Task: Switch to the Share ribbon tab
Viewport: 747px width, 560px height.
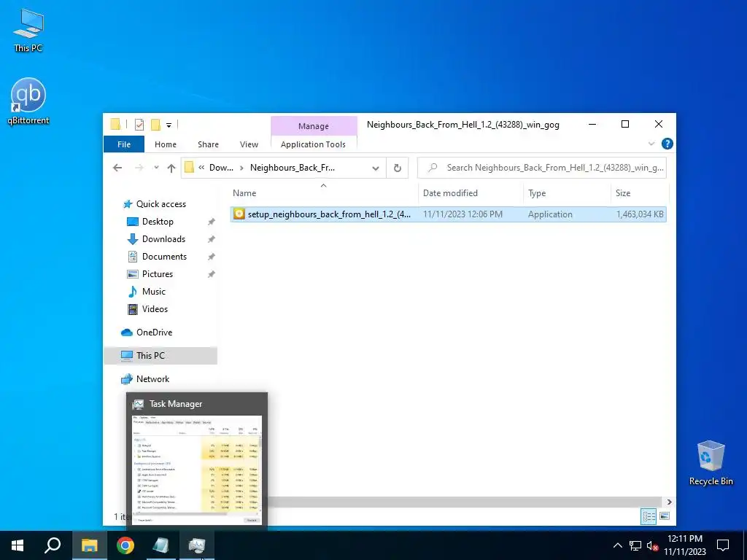Action: (208, 144)
